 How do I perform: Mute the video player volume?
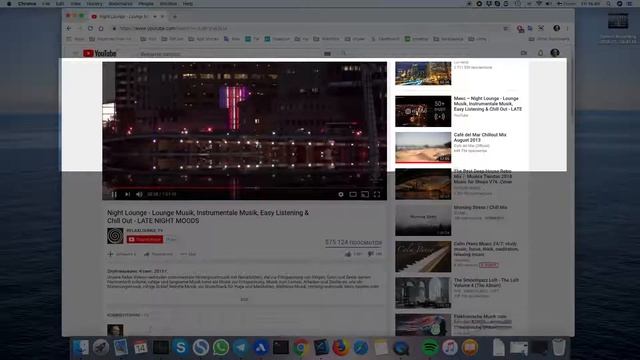pos(139,195)
